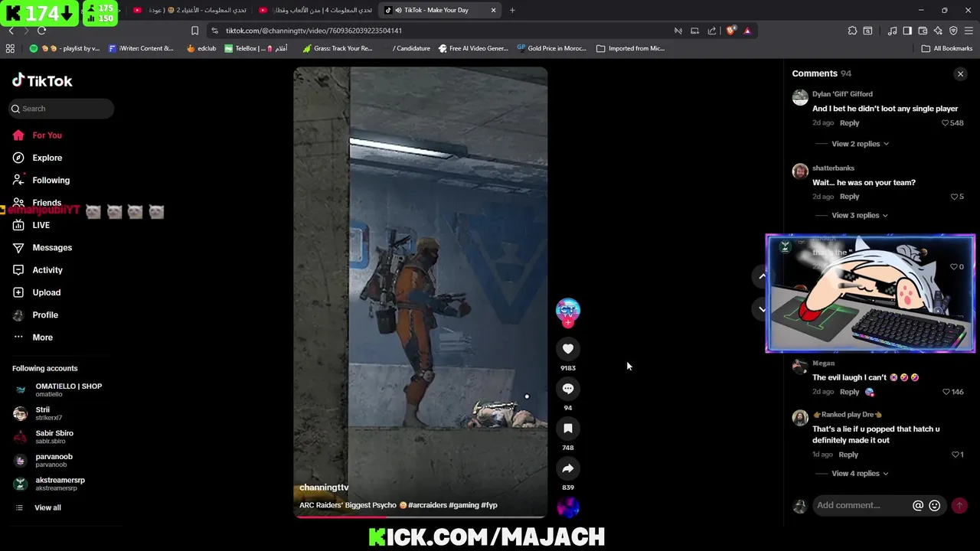The height and width of the screenshot is (551, 980).
Task: Open Imported from Mic... bookmark folder
Action: tap(630, 48)
